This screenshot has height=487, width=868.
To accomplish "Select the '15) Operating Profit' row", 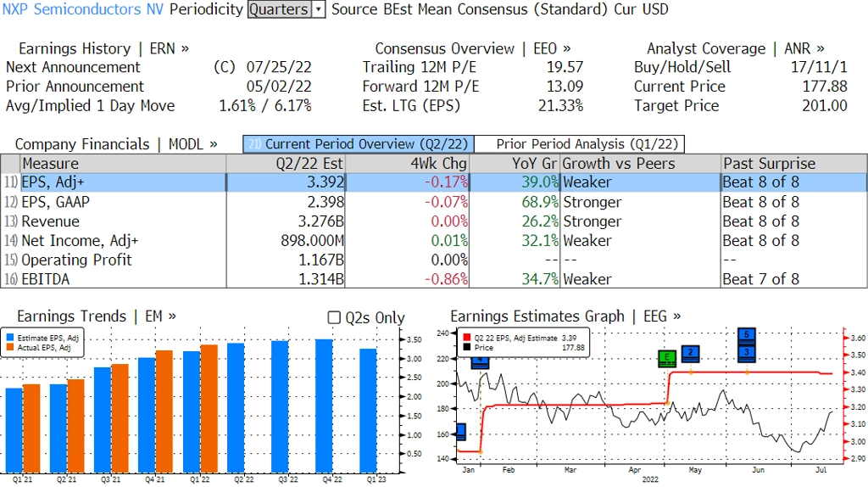I will tap(434, 260).
